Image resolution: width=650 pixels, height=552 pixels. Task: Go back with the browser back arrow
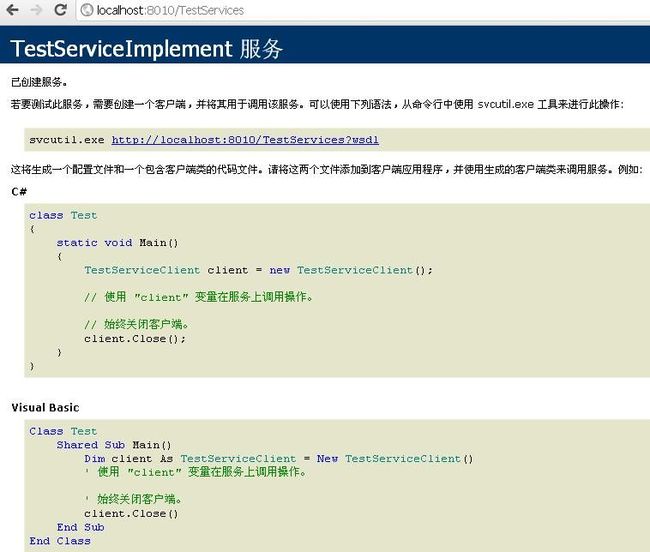12,10
